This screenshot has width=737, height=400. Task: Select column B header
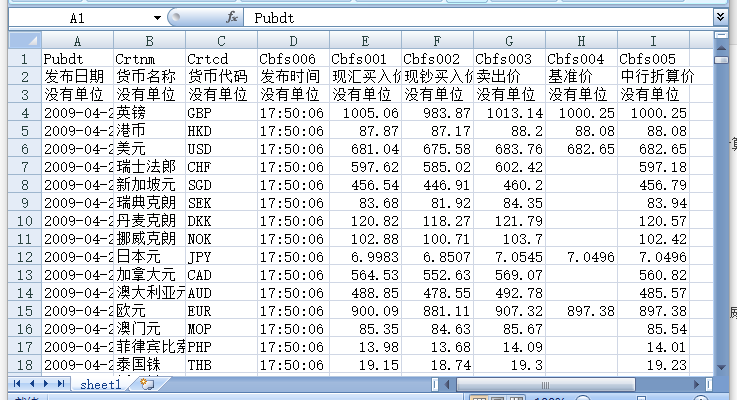click(149, 41)
